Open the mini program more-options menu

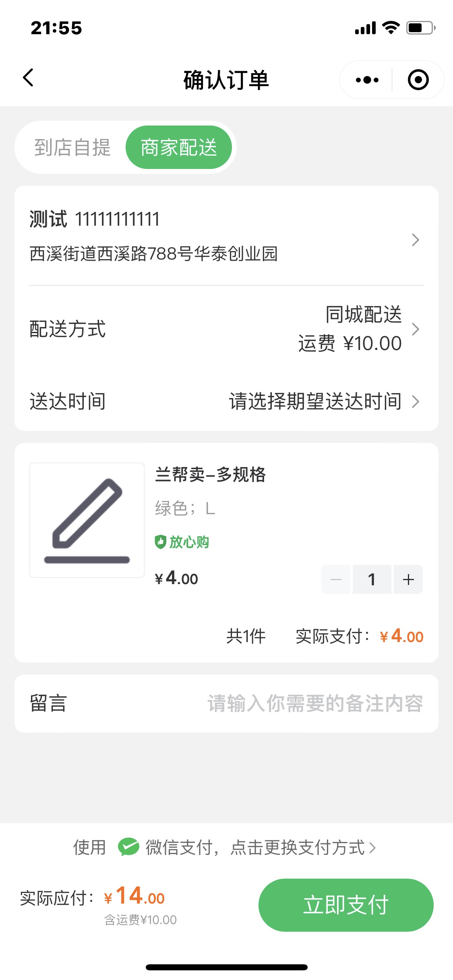367,80
